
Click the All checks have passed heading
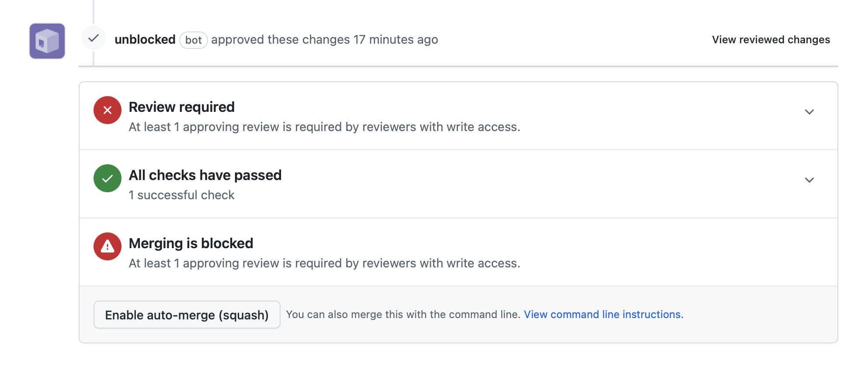click(x=205, y=175)
